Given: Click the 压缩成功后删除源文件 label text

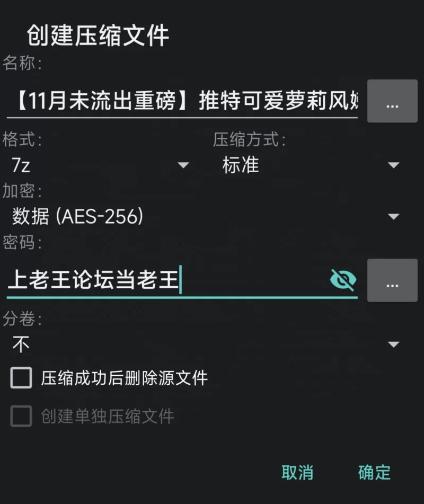Looking at the screenshot, I should click(124, 378).
